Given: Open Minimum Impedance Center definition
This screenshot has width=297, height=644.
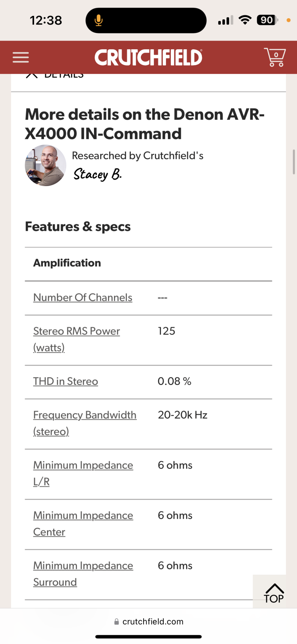Looking at the screenshot, I should click(x=83, y=516).
